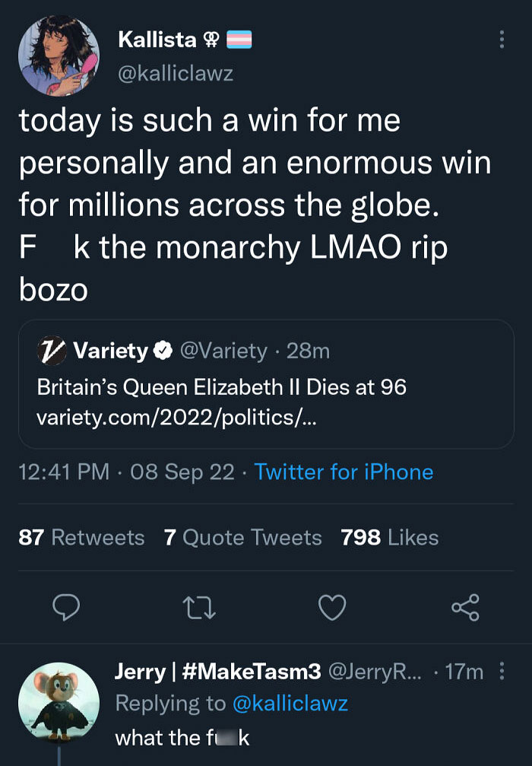
Task: Open Kallista's profile picture
Action: point(58,56)
